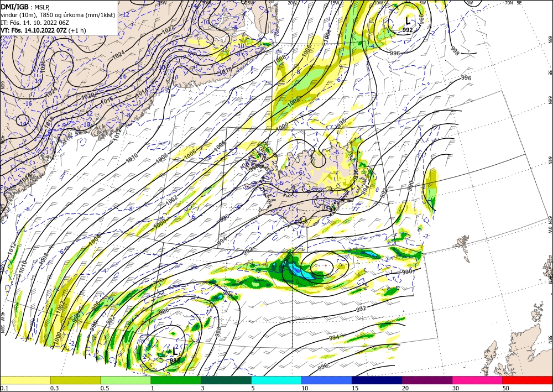Click the red 50+ mm legend swatch
Viewport: 553px width, 392px height.
(x=528, y=380)
